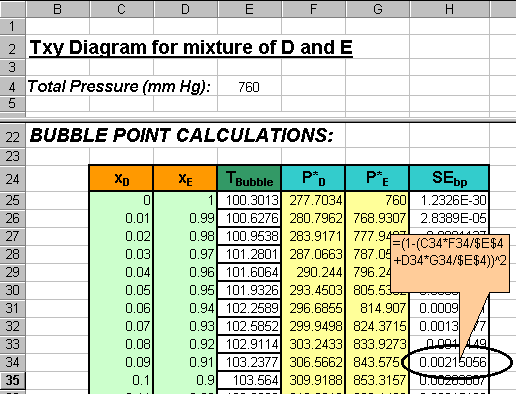Select row 2 header
Image resolution: width=516 pixels, height=394 pixels.
(x=12, y=47)
